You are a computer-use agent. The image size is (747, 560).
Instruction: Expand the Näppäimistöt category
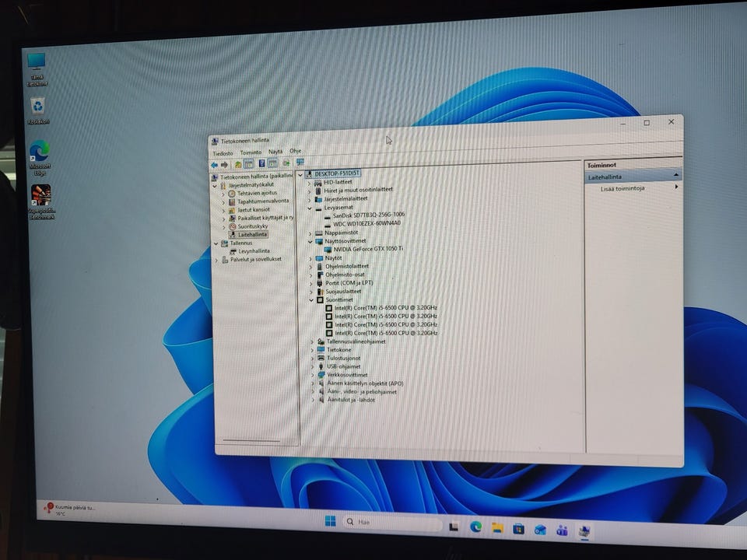pos(310,233)
